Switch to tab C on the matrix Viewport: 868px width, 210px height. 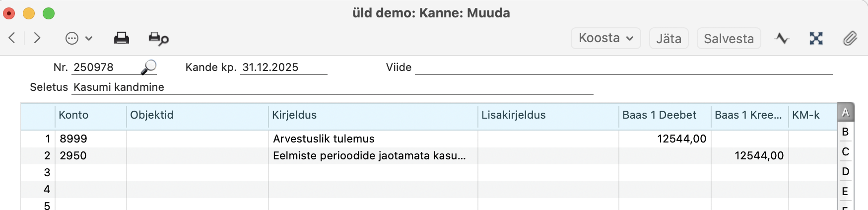click(x=845, y=152)
